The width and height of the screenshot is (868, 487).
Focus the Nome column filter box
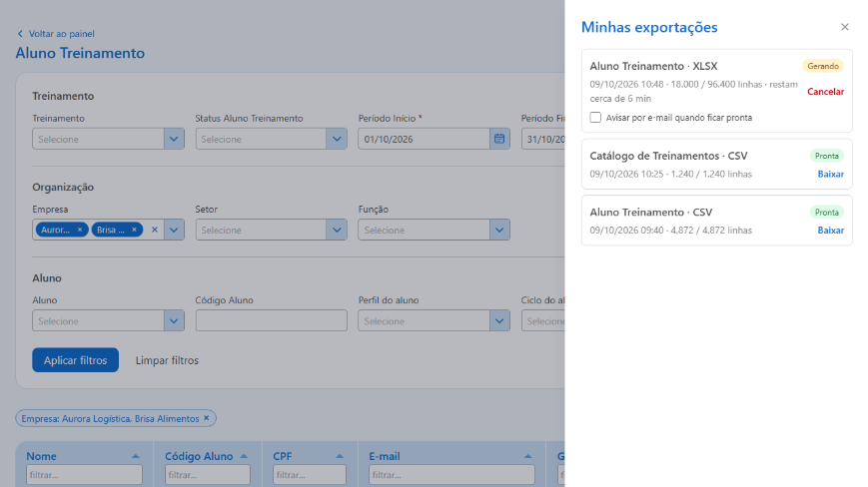[x=84, y=475]
